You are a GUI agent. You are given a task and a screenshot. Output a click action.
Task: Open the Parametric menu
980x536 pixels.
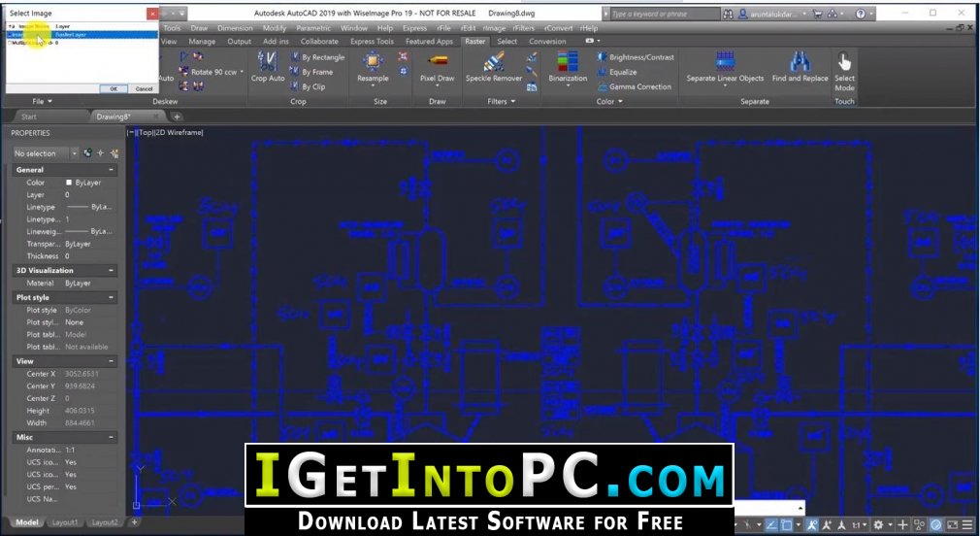tap(313, 28)
